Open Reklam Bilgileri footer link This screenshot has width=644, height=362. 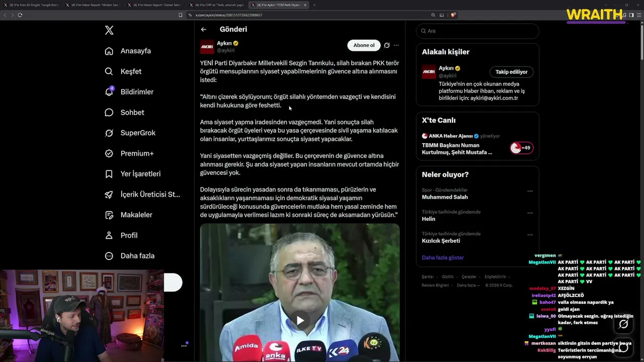coord(435,285)
